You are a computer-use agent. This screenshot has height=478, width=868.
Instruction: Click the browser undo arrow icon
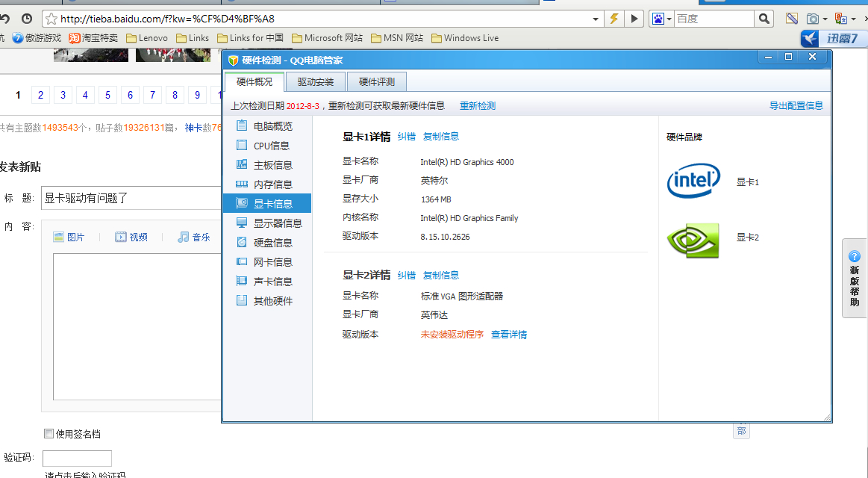4,18
